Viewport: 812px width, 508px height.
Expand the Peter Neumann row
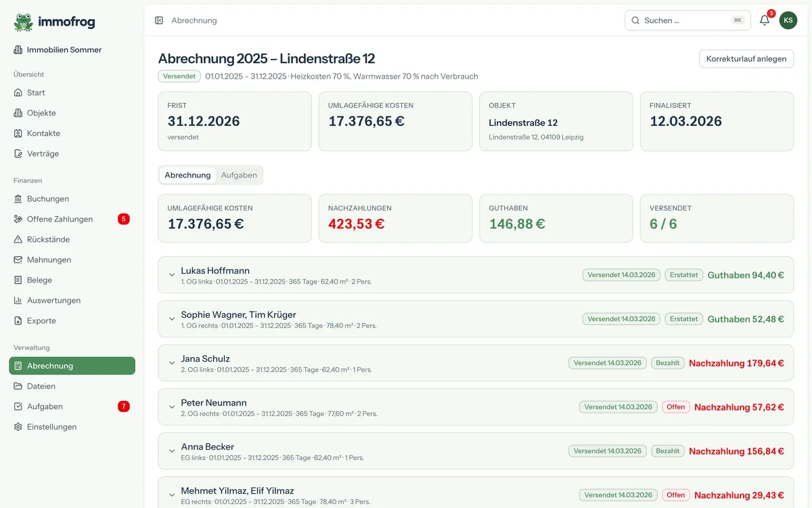[476, 407]
